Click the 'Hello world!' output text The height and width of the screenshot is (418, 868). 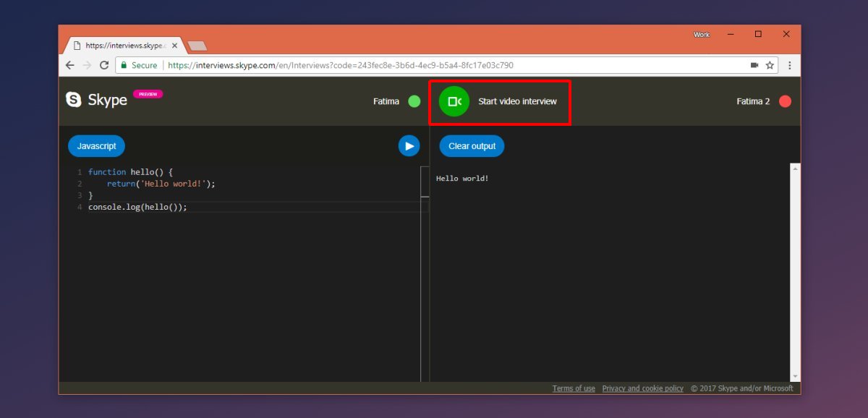pos(462,178)
